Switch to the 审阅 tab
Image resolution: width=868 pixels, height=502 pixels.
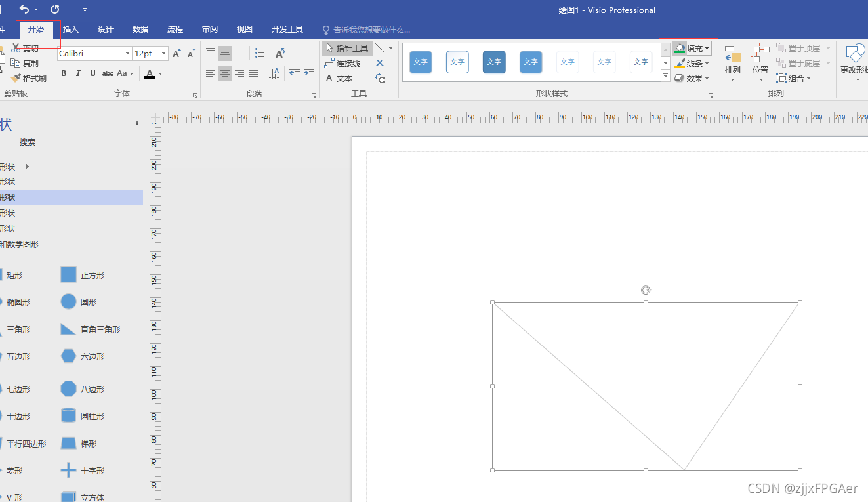210,30
